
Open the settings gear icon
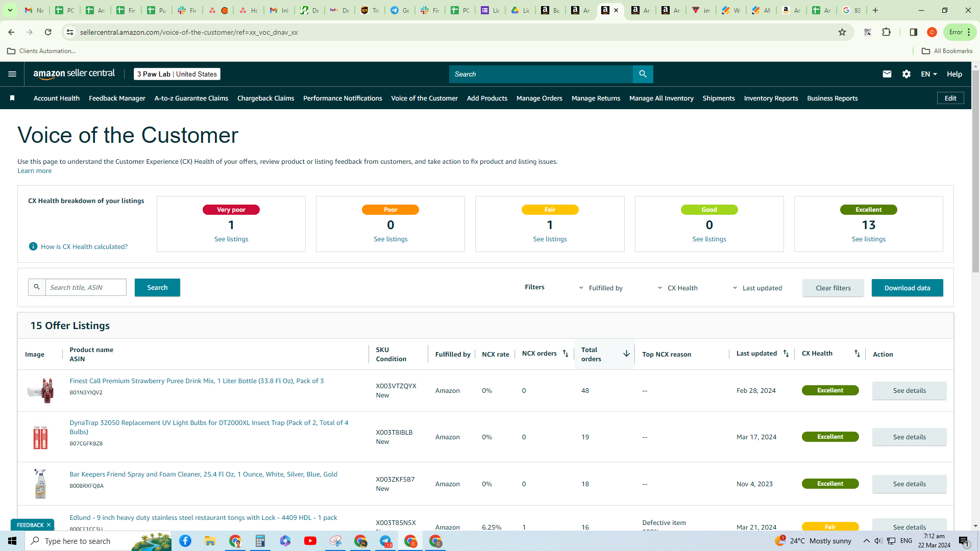click(x=906, y=74)
